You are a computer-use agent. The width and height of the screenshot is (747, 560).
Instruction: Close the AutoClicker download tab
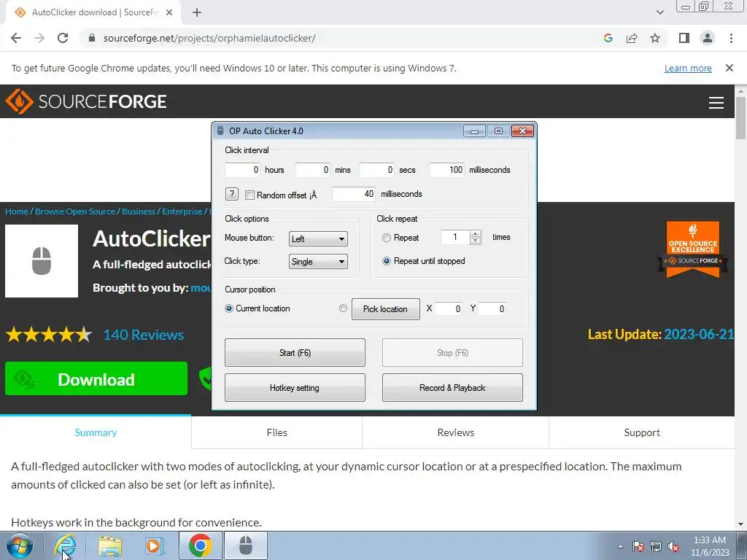point(169,12)
